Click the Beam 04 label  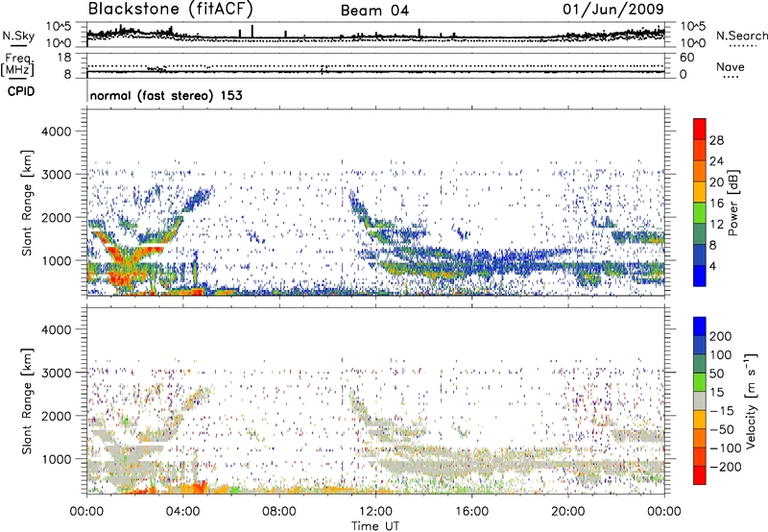coord(374,11)
